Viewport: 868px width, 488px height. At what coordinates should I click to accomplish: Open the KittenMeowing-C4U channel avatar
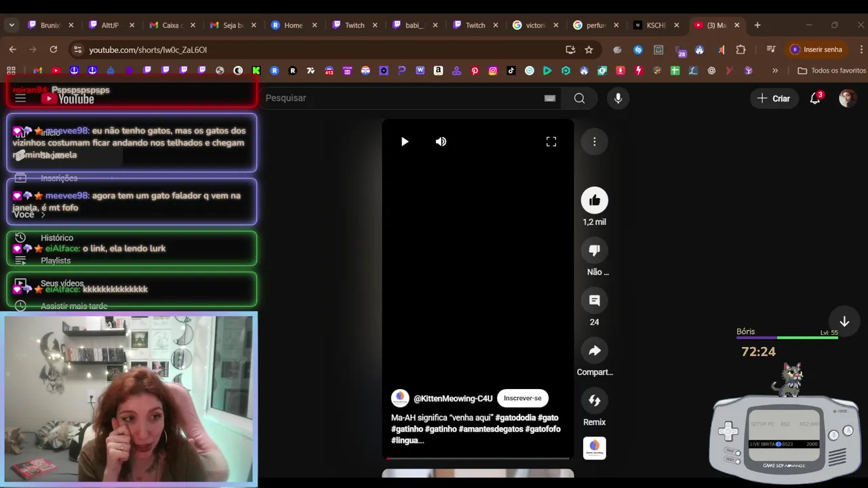pos(400,398)
